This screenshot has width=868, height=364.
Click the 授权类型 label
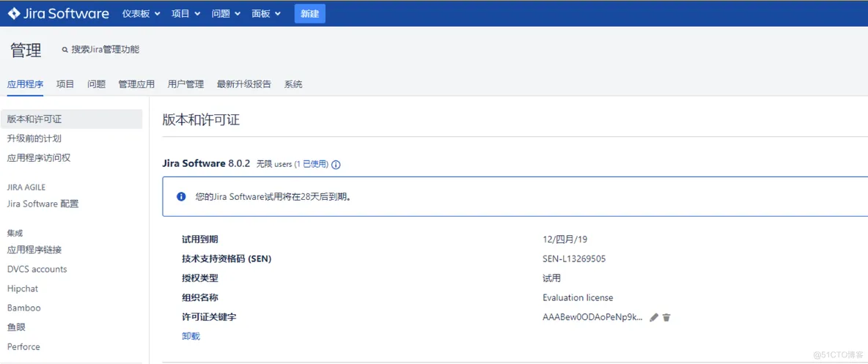pos(200,278)
